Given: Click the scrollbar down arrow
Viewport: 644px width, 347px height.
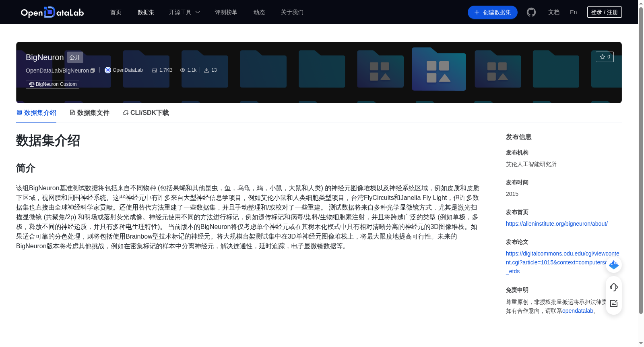Looking at the screenshot, I should [x=641, y=343].
